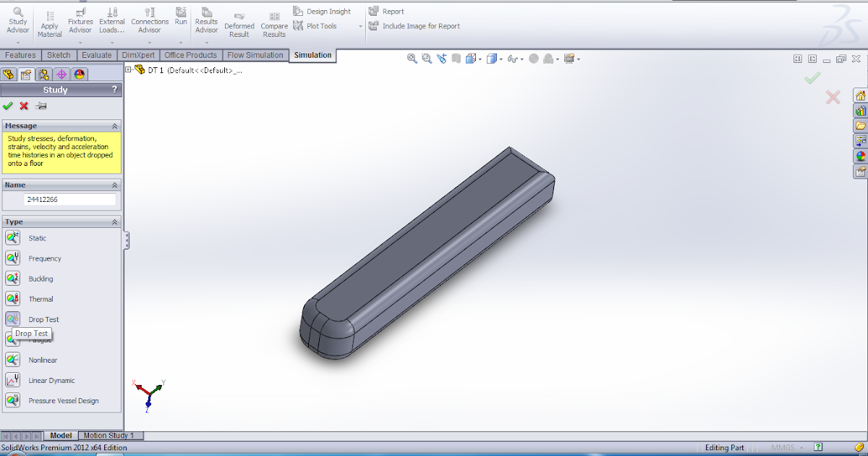Image resolution: width=868 pixels, height=456 pixels.
Task: Select the Zoom to Fit tool
Action: click(412, 58)
